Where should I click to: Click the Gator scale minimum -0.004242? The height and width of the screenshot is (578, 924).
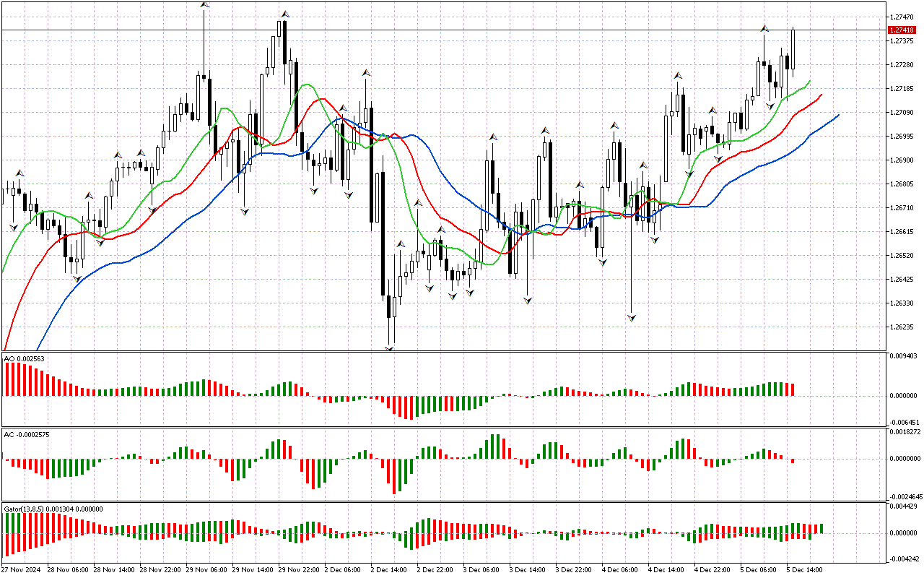(x=905, y=559)
